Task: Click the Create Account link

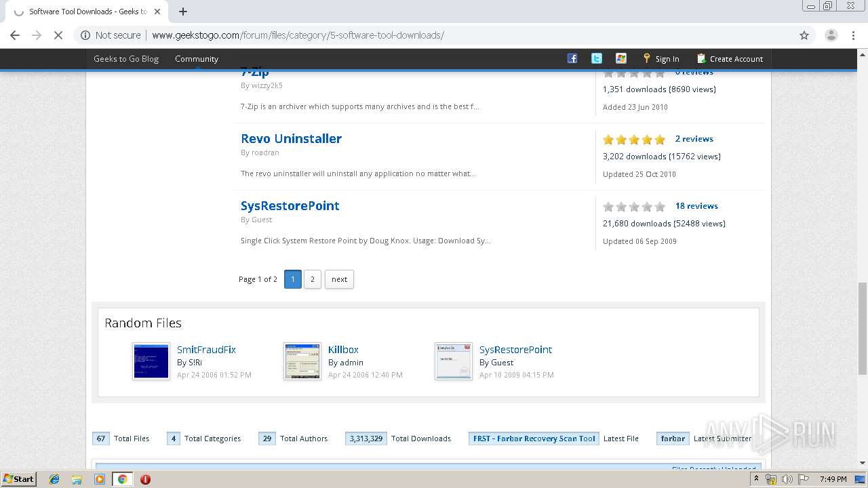Action: click(736, 59)
